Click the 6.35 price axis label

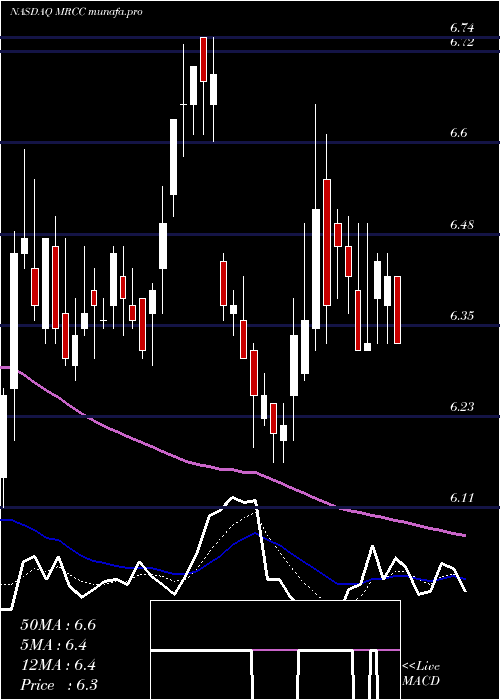(x=462, y=316)
